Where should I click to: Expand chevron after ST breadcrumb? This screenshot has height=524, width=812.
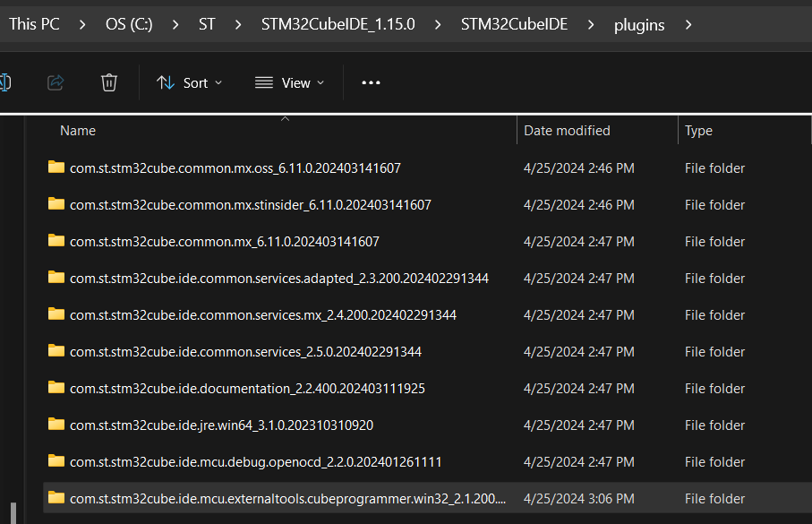coord(238,25)
